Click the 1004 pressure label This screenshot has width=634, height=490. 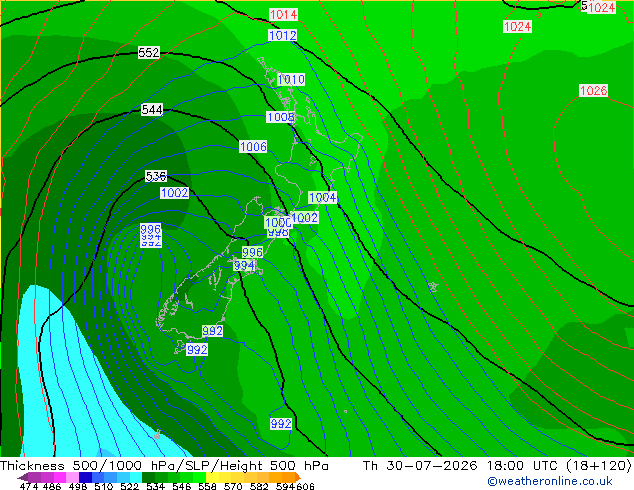pyautogui.click(x=323, y=197)
